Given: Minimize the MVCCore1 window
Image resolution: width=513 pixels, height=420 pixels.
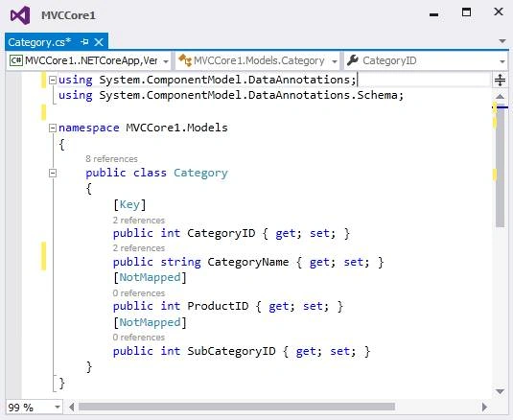Looking at the screenshot, I should 433,14.
